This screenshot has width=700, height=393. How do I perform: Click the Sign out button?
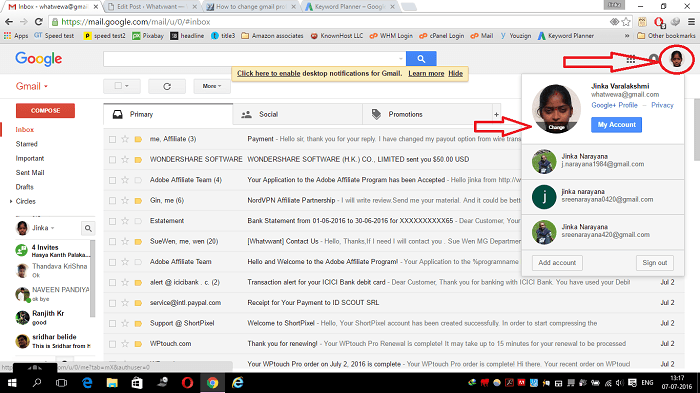pyautogui.click(x=654, y=263)
